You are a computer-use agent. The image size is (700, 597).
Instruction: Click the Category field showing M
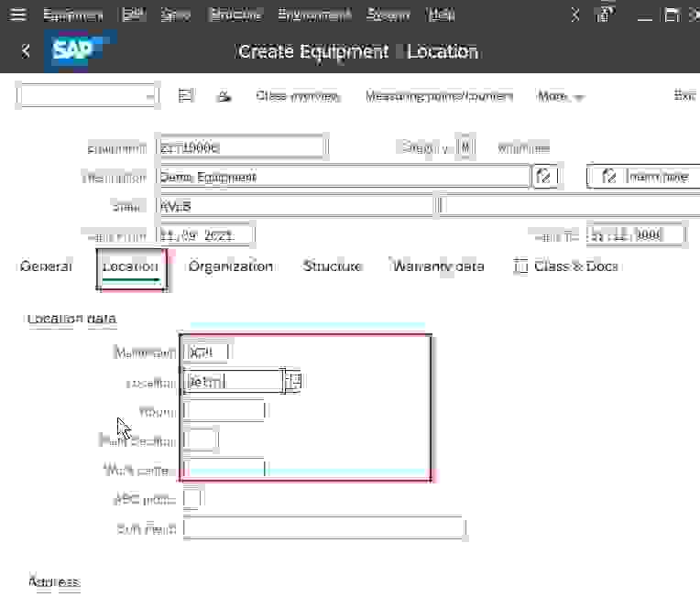click(x=465, y=147)
